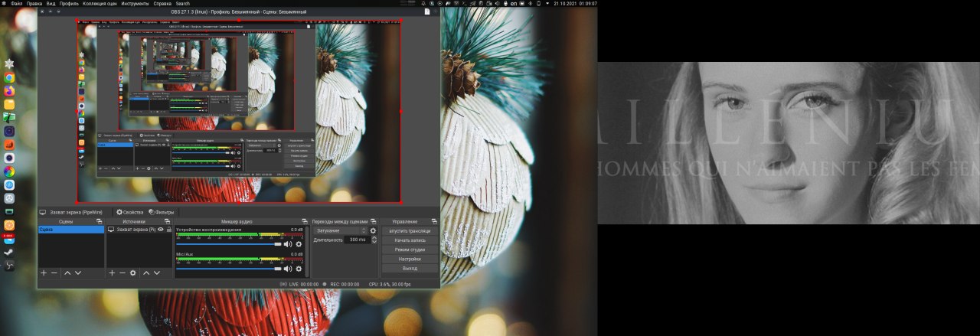This screenshot has height=336, width=980.
Task: Open the snowflake launcher icon in dock
Action: [9, 64]
